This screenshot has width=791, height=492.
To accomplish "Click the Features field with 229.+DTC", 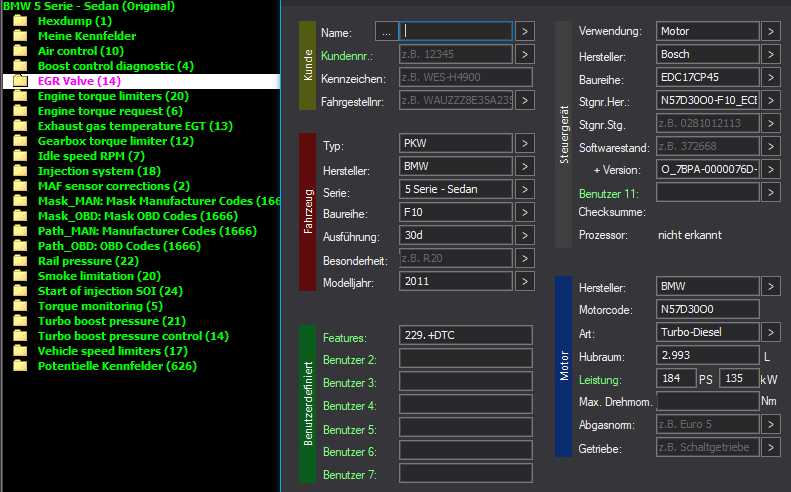I will coord(466,336).
